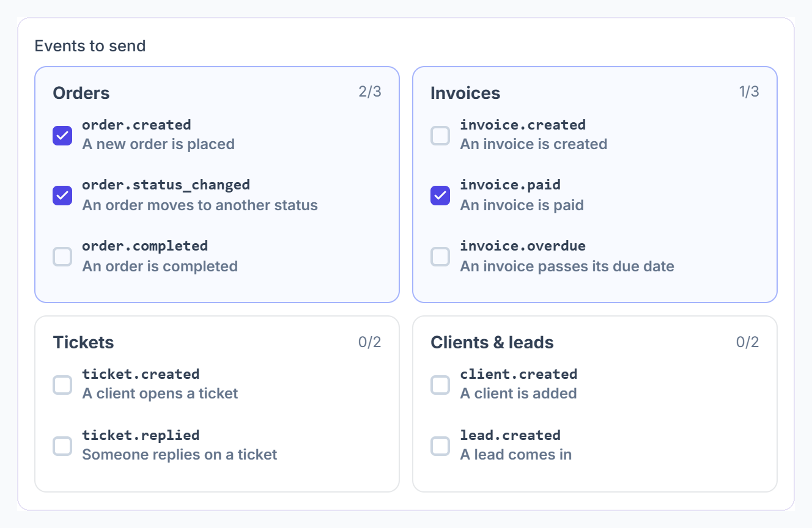Click the "Events to send" section label
The height and width of the screenshot is (528, 812).
[90, 46]
